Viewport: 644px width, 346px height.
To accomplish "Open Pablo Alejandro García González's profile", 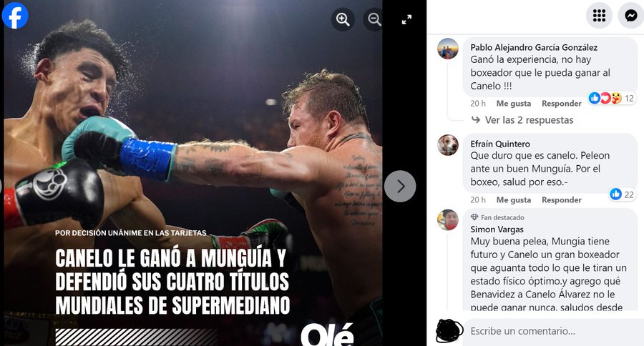I will click(534, 47).
